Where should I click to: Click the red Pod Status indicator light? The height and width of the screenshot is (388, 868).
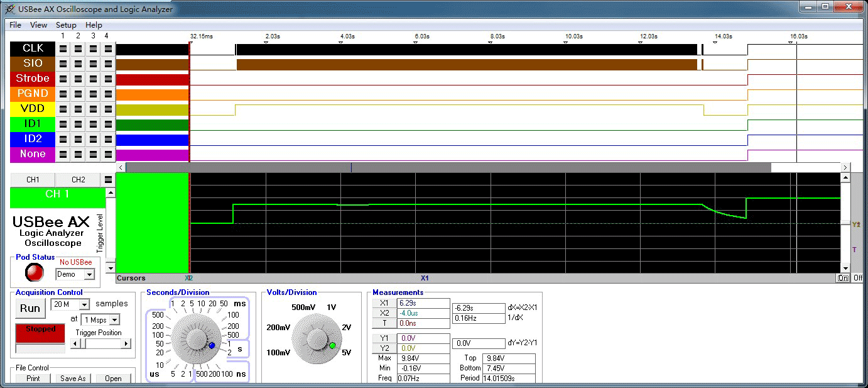(x=35, y=272)
